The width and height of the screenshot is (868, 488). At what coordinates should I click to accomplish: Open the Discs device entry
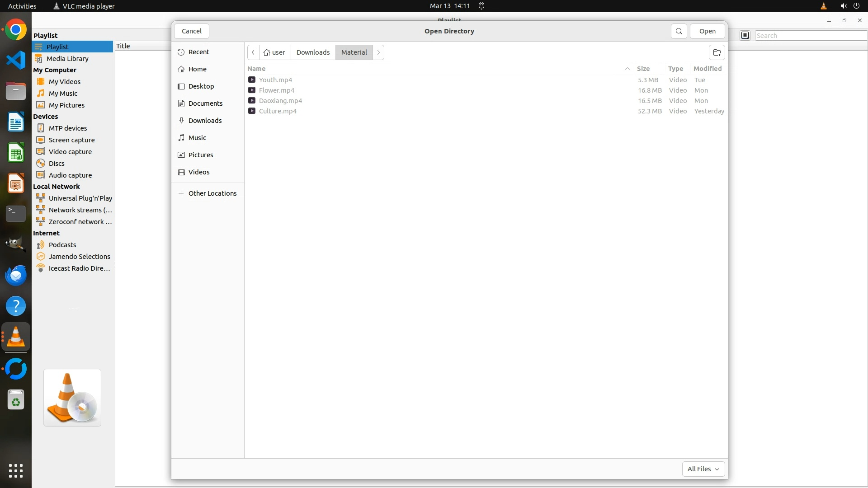point(57,164)
